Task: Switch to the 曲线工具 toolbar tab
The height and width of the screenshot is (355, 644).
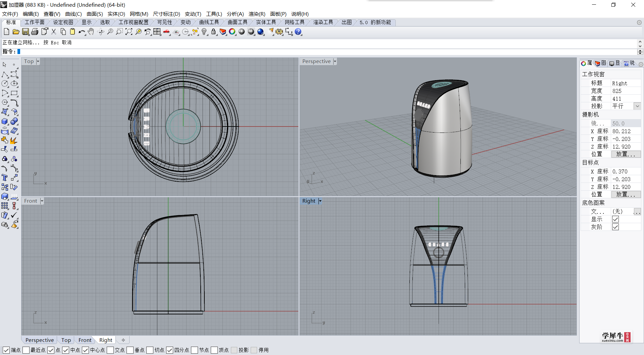Action: [209, 22]
